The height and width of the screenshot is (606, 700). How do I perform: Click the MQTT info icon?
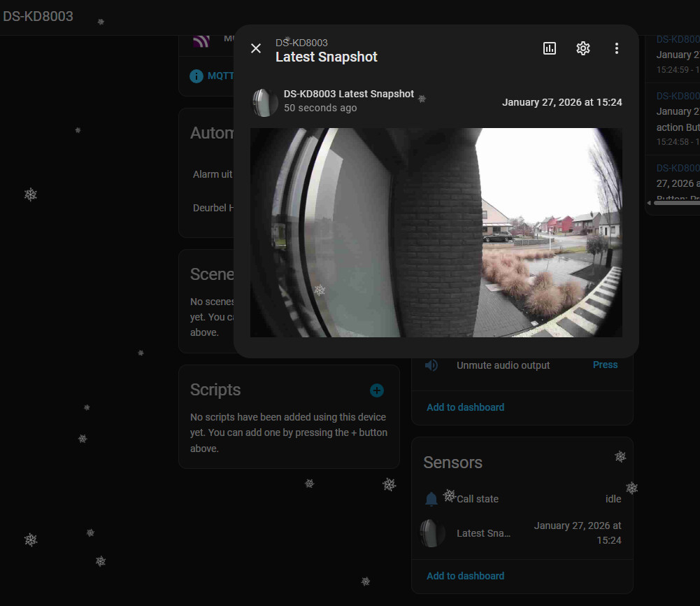(x=197, y=76)
